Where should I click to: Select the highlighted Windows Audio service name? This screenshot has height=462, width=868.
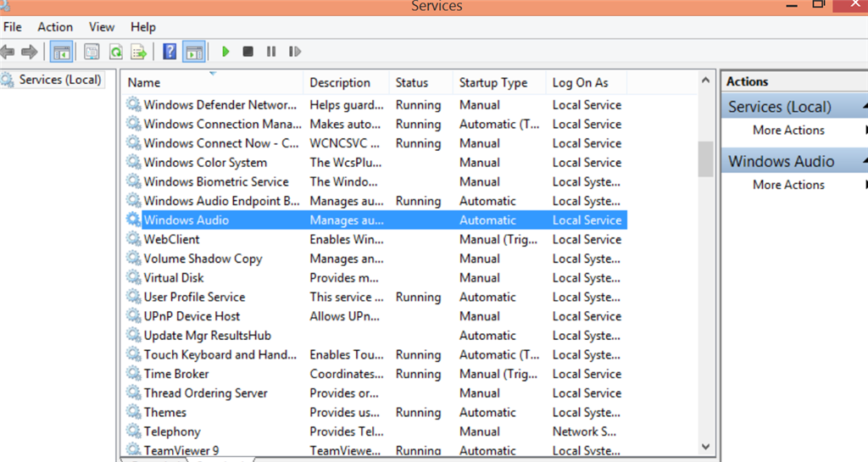coord(186,220)
